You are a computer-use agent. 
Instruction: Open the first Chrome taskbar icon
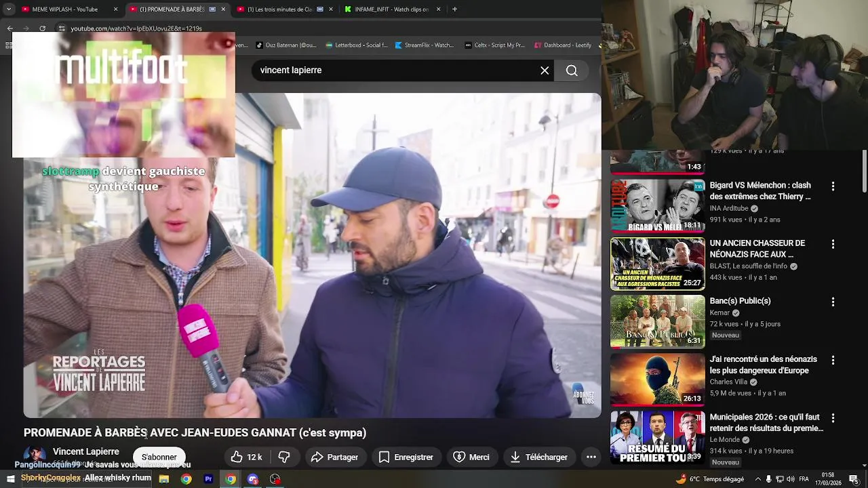coord(186,479)
